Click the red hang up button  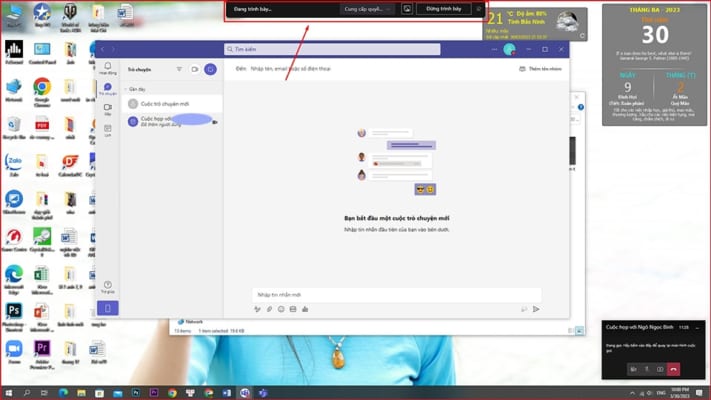pyautogui.click(x=673, y=369)
